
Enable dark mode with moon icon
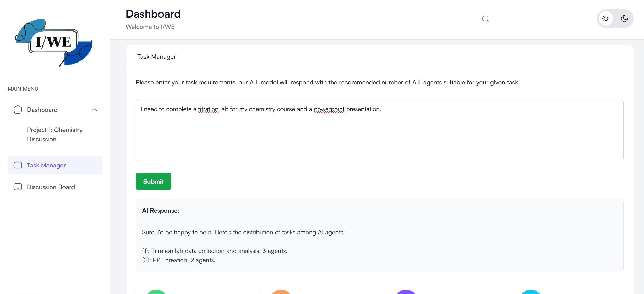[624, 19]
